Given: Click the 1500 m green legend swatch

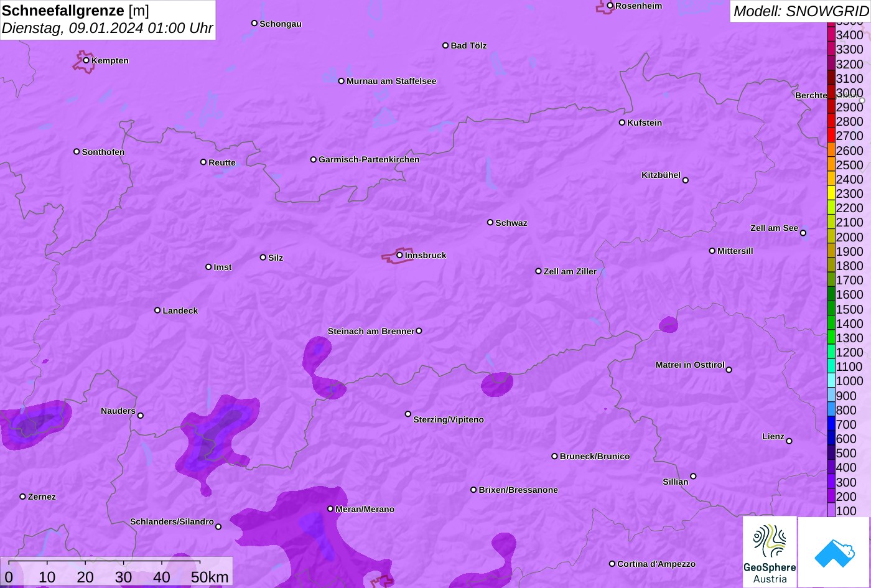Looking at the screenshot, I should pos(831,309).
